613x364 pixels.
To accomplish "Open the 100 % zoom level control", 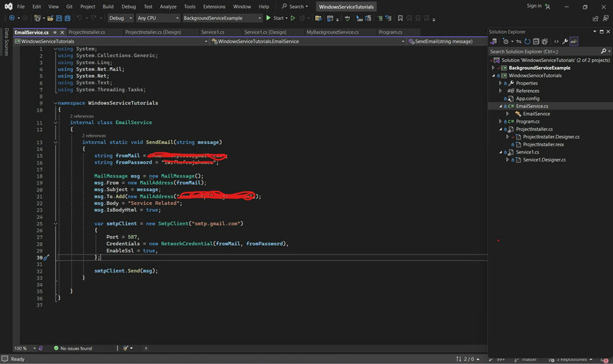I will 24,348.
